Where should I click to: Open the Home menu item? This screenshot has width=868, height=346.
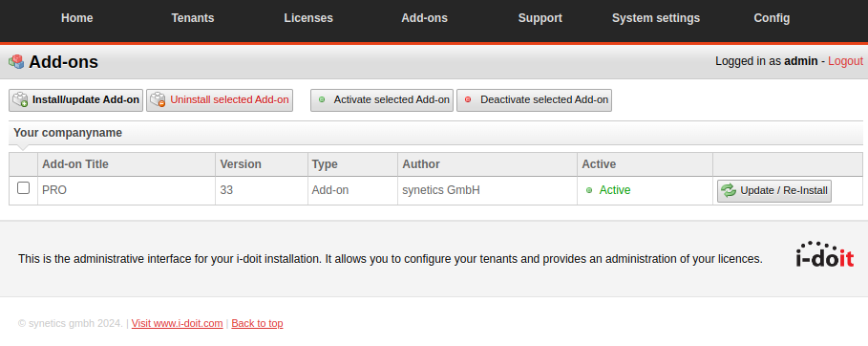77,18
